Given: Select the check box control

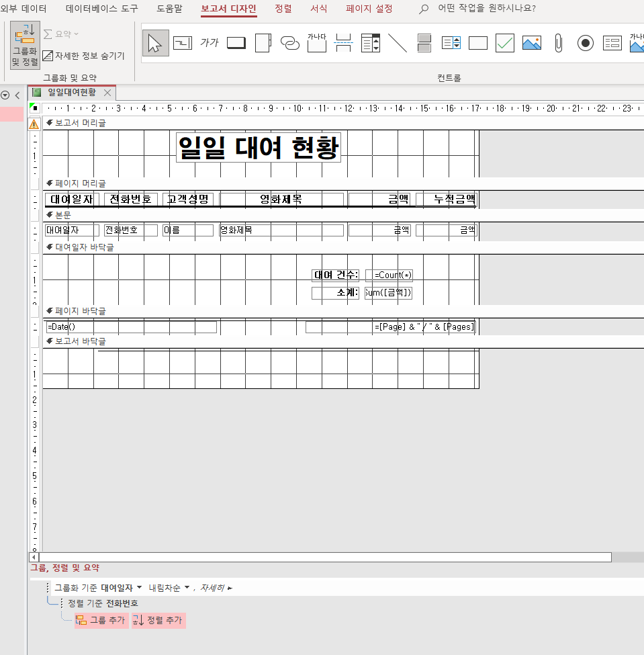Looking at the screenshot, I should tap(504, 43).
